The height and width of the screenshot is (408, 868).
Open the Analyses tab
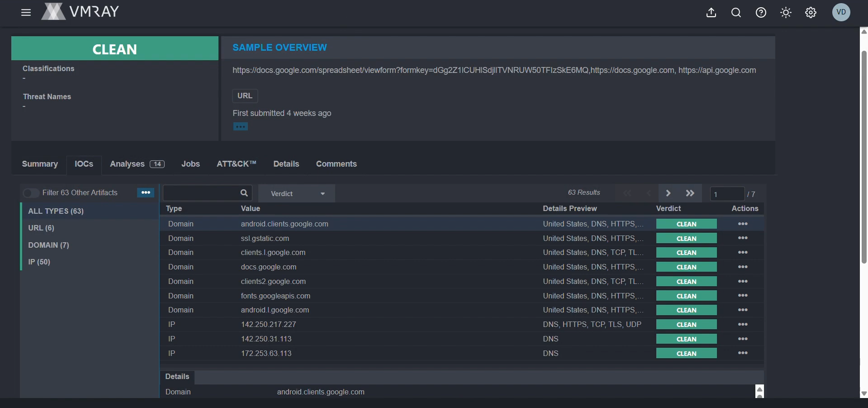(137, 164)
